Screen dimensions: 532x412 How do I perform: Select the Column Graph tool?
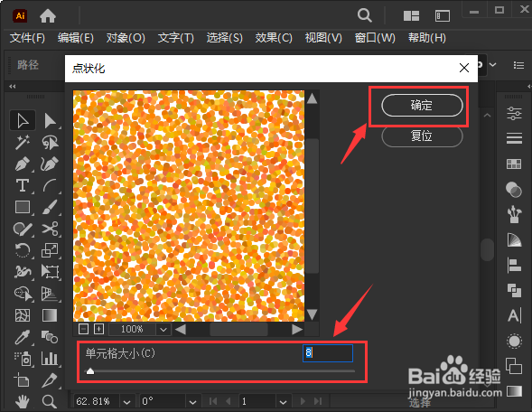pyautogui.click(x=50, y=359)
